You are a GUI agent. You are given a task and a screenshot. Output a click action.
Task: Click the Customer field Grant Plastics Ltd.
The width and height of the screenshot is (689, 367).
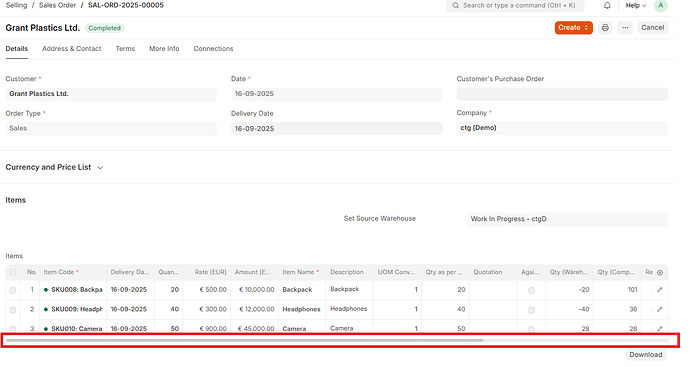(111, 94)
